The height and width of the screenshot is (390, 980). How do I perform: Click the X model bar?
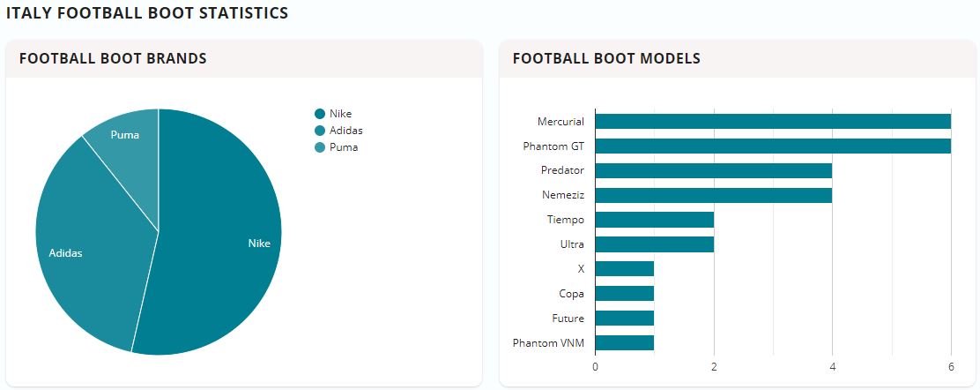(x=625, y=269)
